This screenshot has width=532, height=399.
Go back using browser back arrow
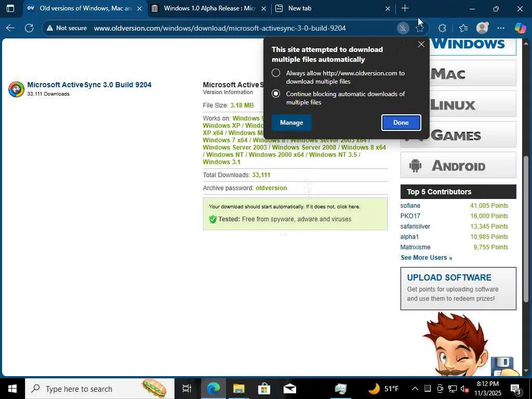10,28
